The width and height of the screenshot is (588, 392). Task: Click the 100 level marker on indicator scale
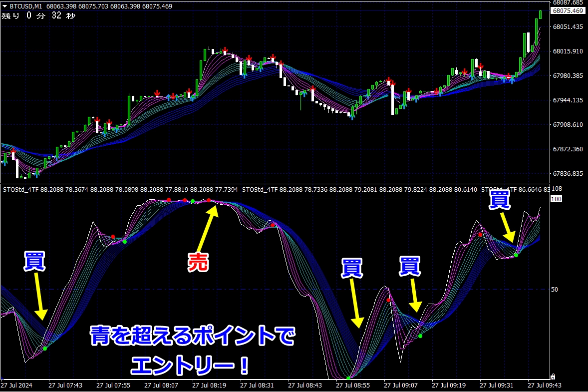tap(555, 199)
